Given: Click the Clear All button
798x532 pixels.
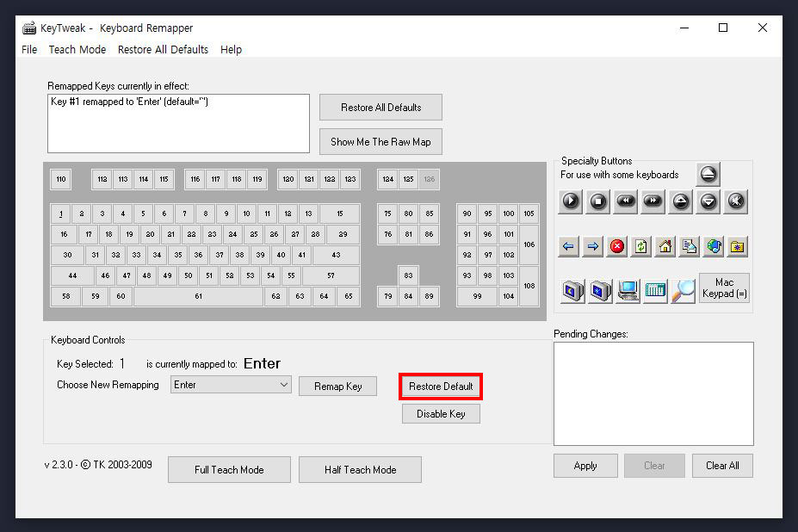Looking at the screenshot, I should (722, 466).
